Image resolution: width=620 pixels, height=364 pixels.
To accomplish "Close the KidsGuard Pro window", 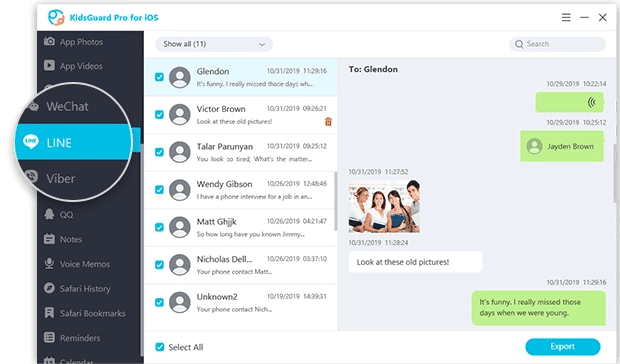I will (603, 17).
